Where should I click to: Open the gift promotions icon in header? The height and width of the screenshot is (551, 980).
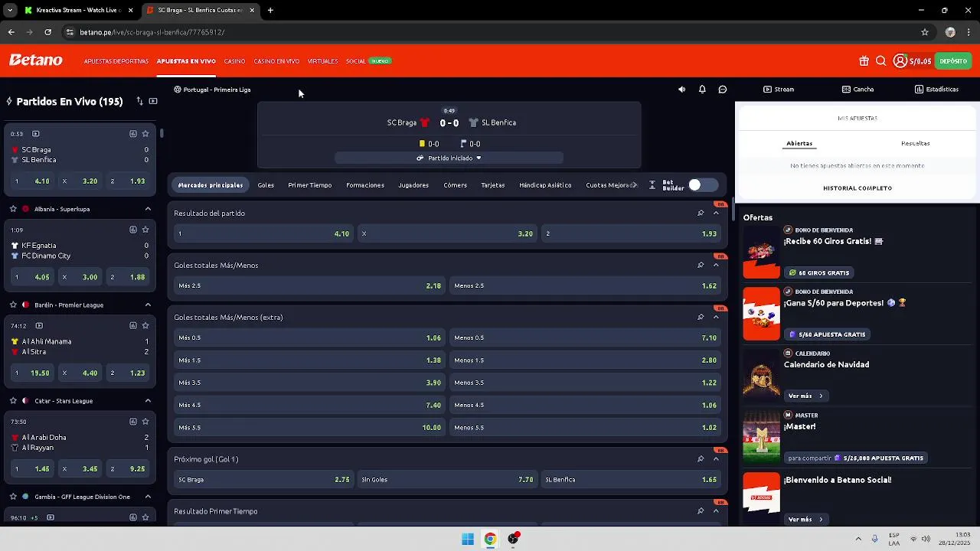coord(864,61)
